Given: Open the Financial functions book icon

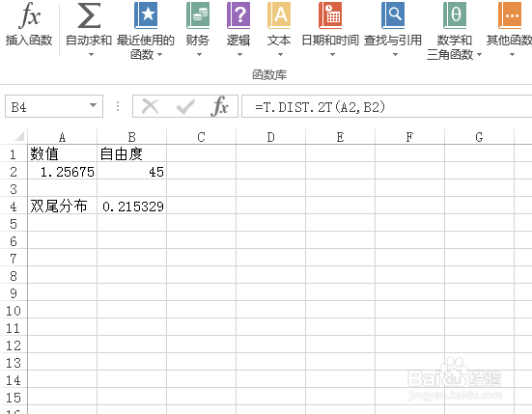Looking at the screenshot, I should pos(198,14).
